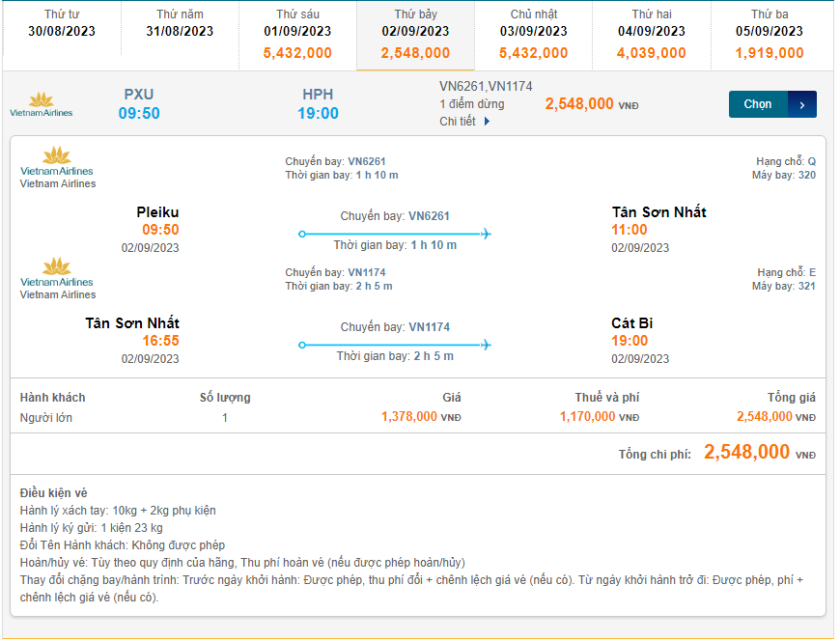Screen dimensions: 840x641
Task: Choose the Chủ nhật 03/09/2023 date tab
Action: 534,35
